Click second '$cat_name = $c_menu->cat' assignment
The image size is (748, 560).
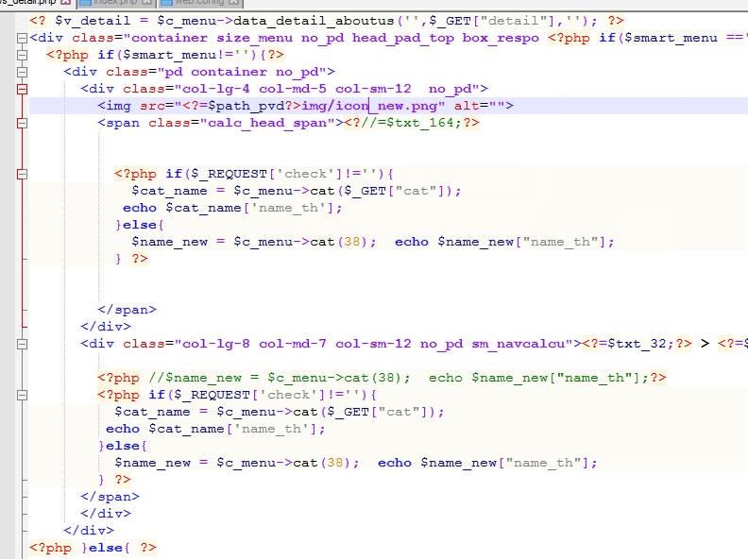(280, 412)
